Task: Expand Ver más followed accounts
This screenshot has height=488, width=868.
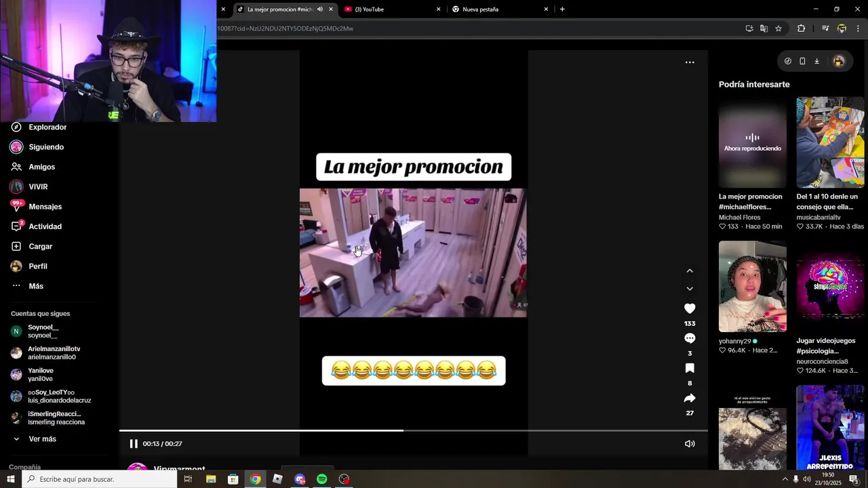Action: coord(34,439)
